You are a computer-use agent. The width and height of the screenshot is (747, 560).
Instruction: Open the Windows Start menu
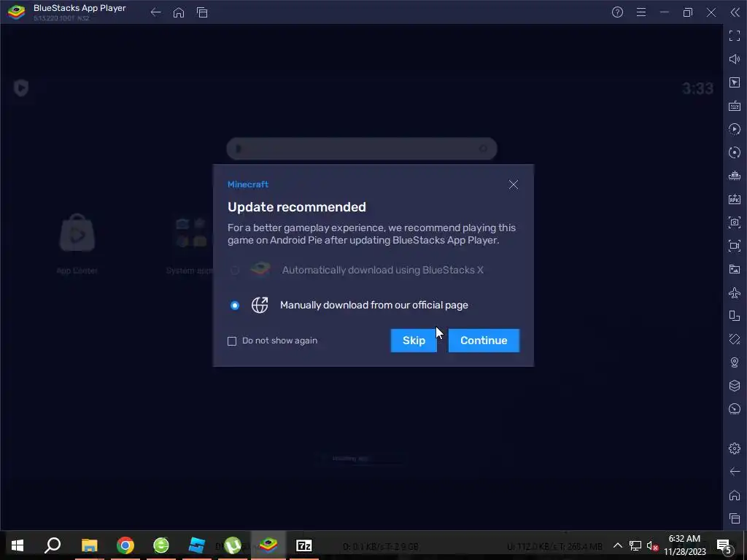pyautogui.click(x=18, y=545)
